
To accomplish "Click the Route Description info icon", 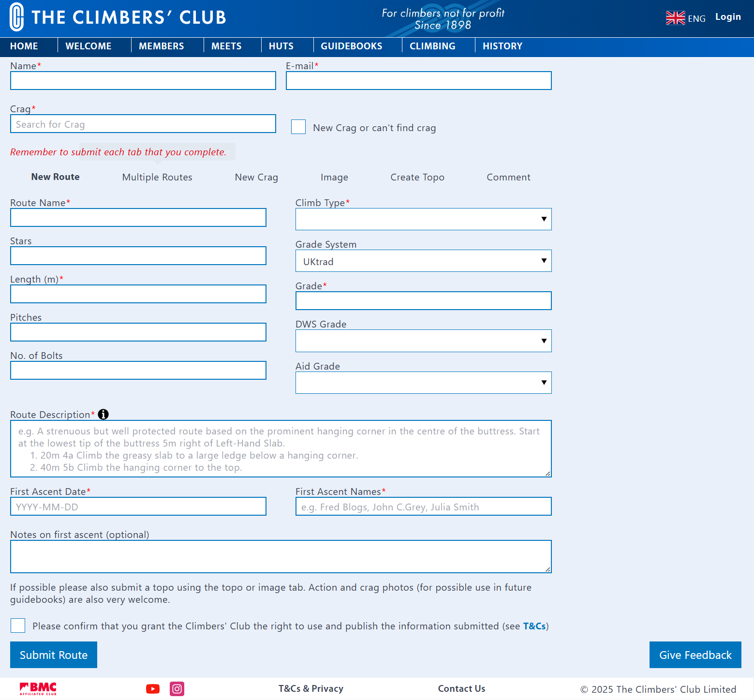I will point(103,415).
